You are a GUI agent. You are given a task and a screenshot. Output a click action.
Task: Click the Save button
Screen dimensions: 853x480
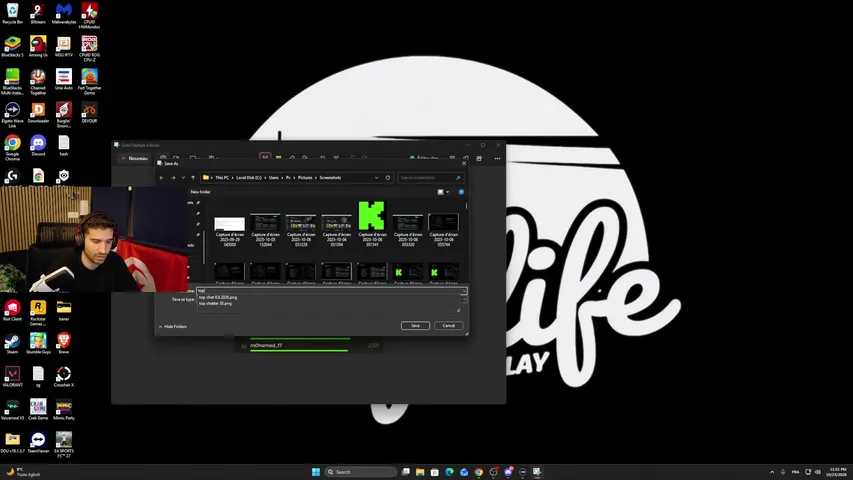(416, 325)
